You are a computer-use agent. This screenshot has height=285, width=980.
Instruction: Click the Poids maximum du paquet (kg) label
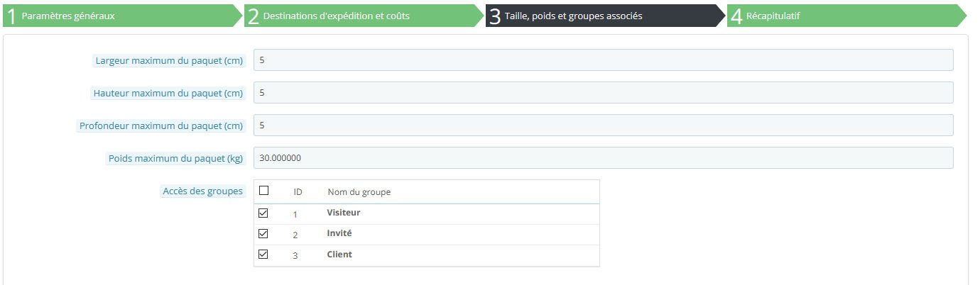click(x=175, y=158)
